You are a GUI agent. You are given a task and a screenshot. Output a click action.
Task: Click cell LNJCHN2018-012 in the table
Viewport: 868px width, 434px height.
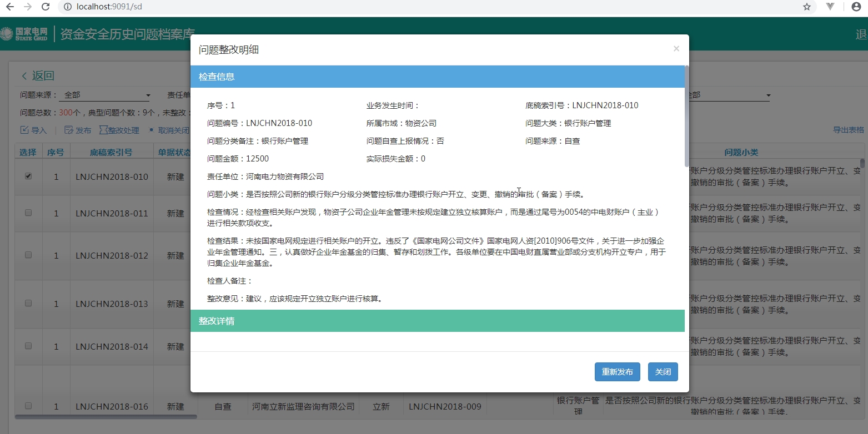(x=112, y=256)
